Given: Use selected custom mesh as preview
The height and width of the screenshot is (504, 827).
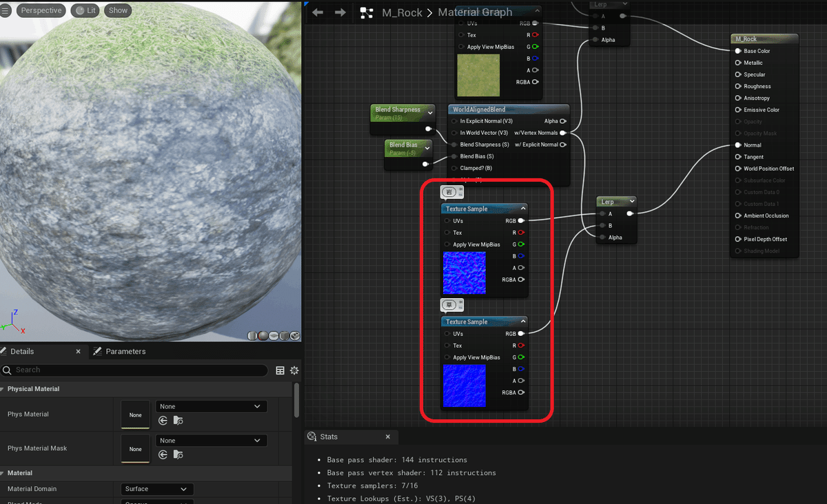Looking at the screenshot, I should 295,336.
